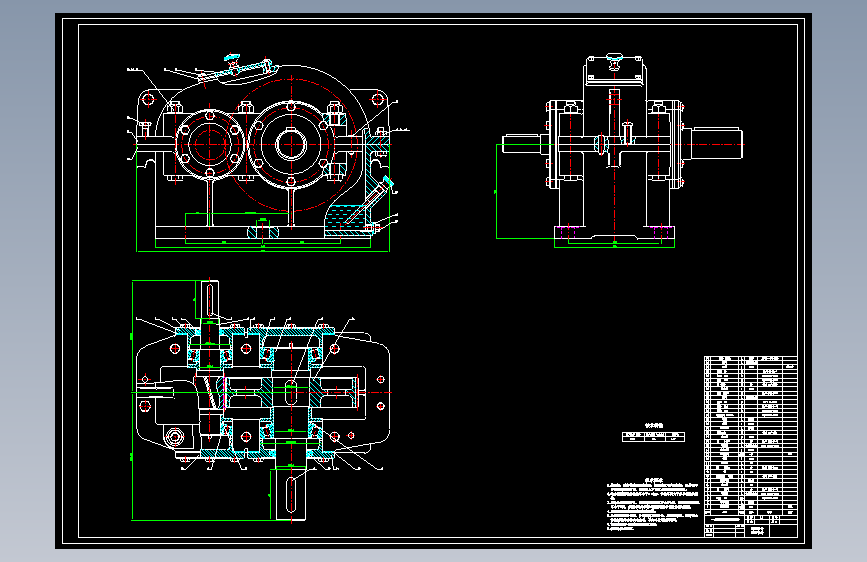Click the large gear circle in the front view

tap(291, 144)
